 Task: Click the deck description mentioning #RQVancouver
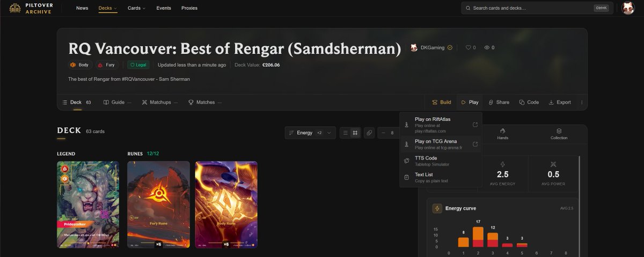coord(129,79)
